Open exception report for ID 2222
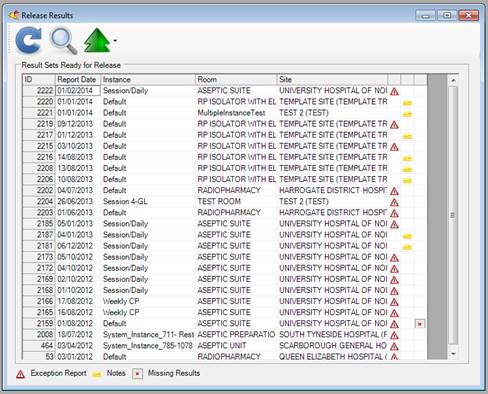The width and height of the screenshot is (488, 394). pyautogui.click(x=394, y=91)
